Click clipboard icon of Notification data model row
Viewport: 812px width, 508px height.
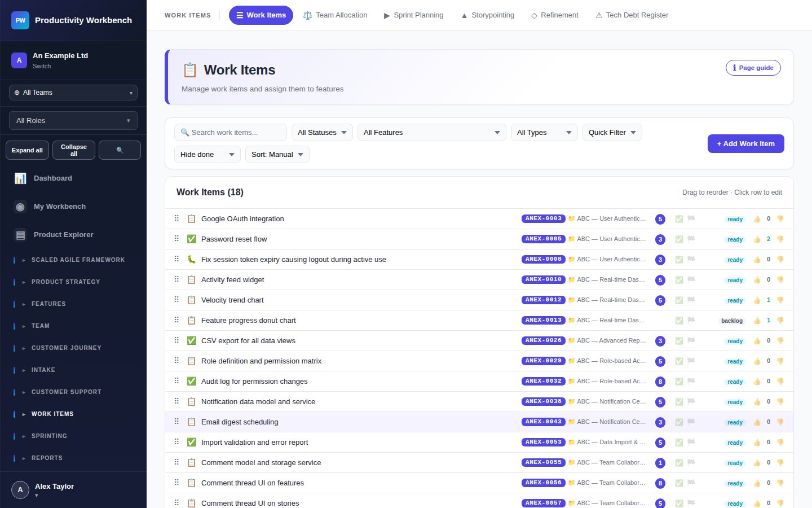192,402
